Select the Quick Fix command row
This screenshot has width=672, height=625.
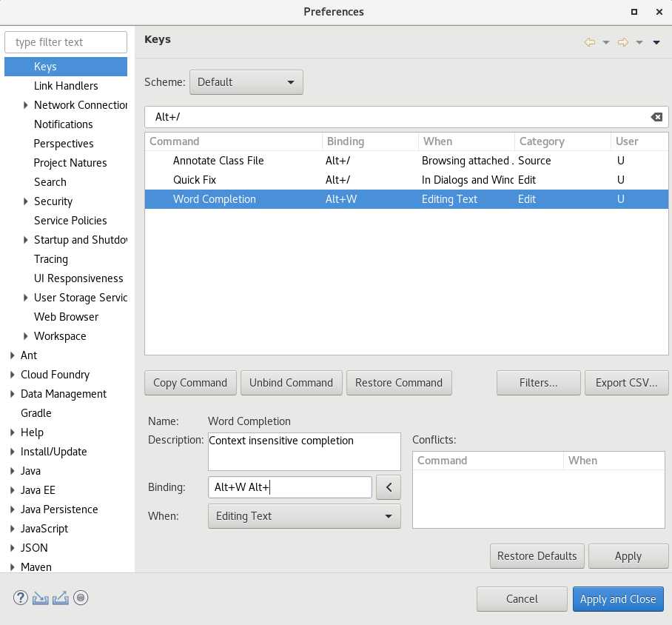406,180
